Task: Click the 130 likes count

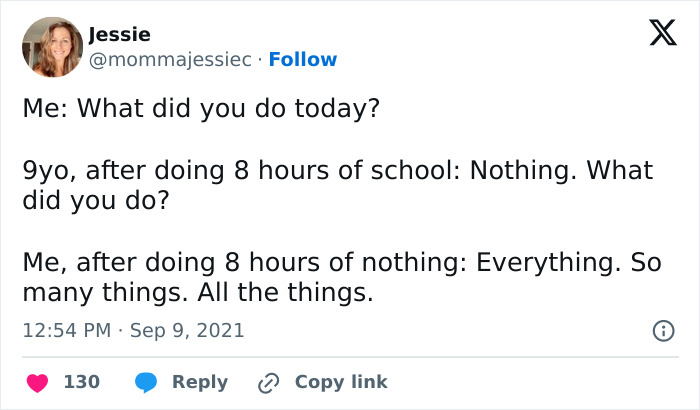Action: (x=81, y=382)
